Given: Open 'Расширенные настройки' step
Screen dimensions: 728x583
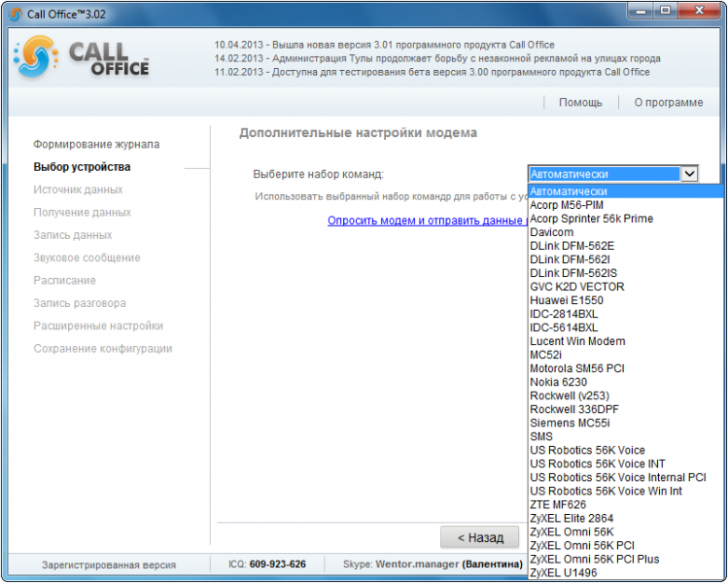Looking at the screenshot, I should 98,326.
